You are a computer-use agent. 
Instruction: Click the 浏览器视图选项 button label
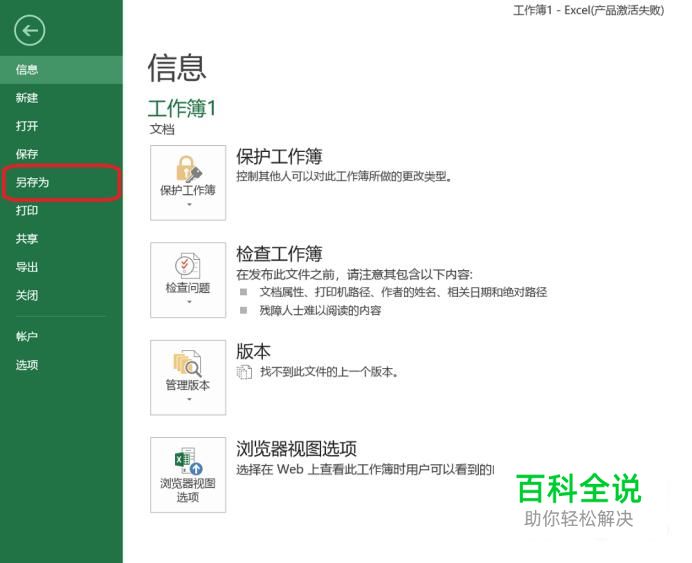tap(188, 490)
